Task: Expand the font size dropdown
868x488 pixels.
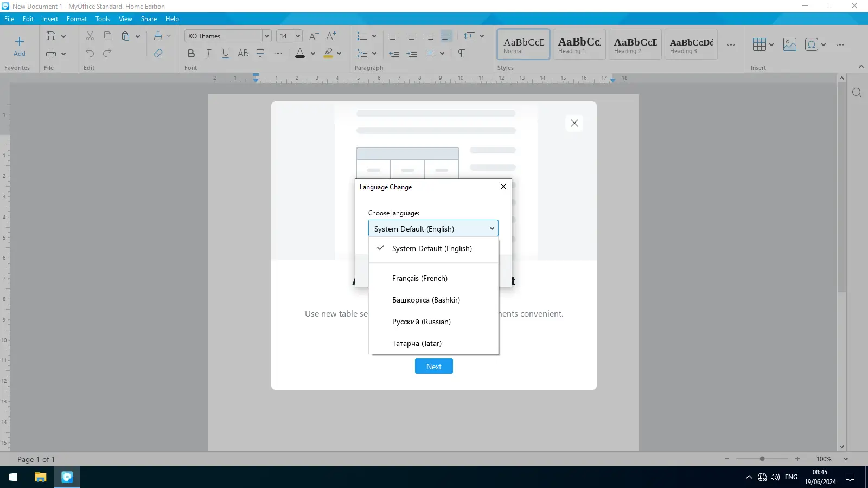Action: pos(297,36)
